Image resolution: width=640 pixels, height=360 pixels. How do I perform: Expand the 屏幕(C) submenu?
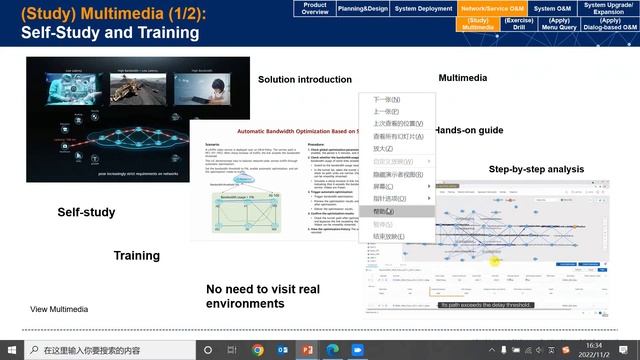click(397, 187)
